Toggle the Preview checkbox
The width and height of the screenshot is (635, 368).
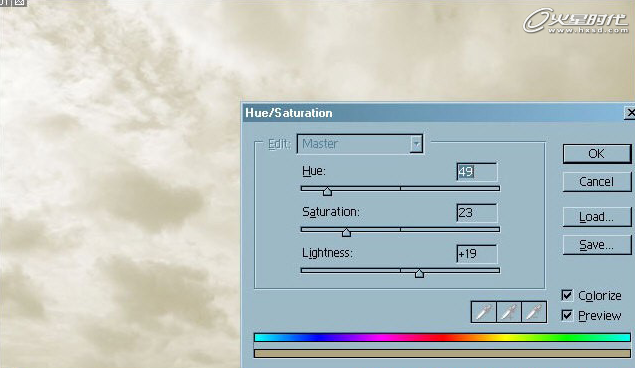coord(567,315)
